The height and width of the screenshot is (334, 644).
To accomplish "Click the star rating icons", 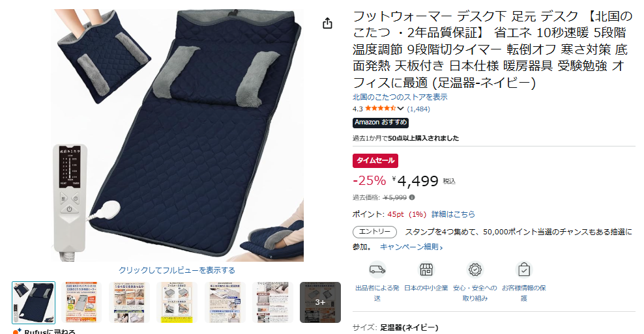I will pos(380,108).
